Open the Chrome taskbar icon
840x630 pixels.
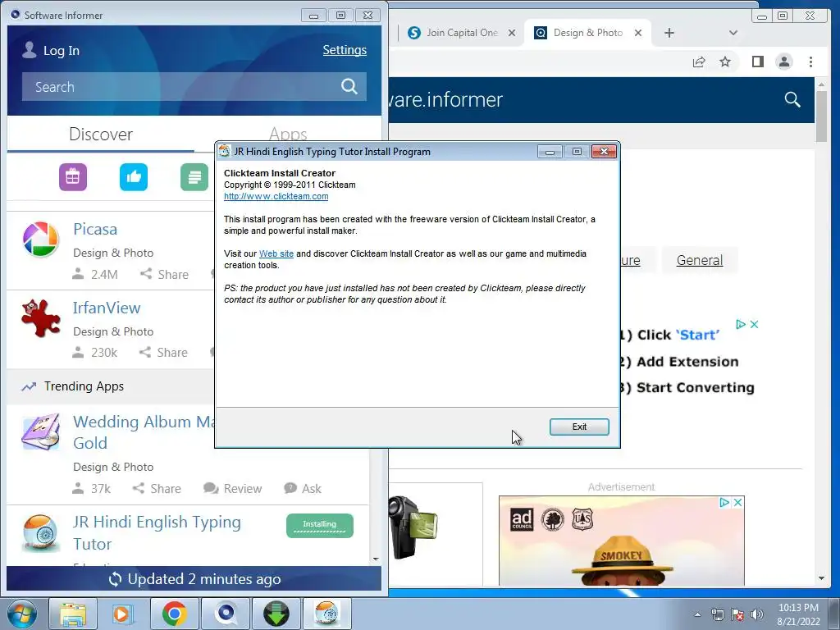coord(175,614)
